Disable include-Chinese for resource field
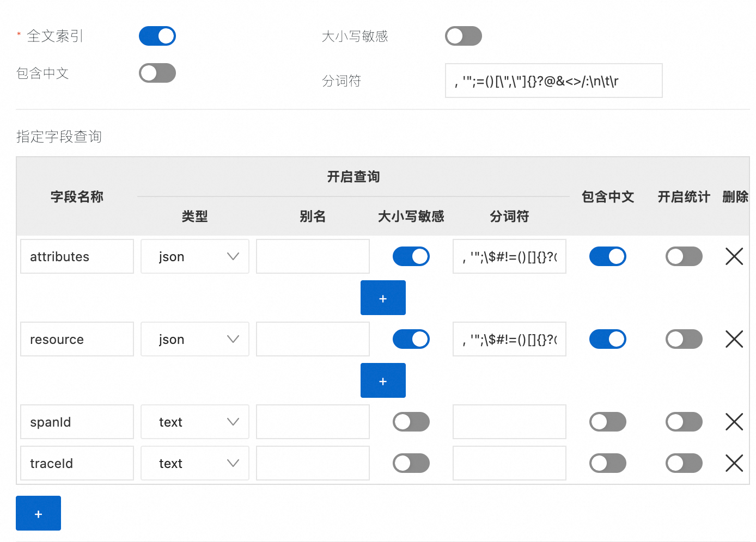The width and height of the screenshot is (756, 542). tap(607, 339)
